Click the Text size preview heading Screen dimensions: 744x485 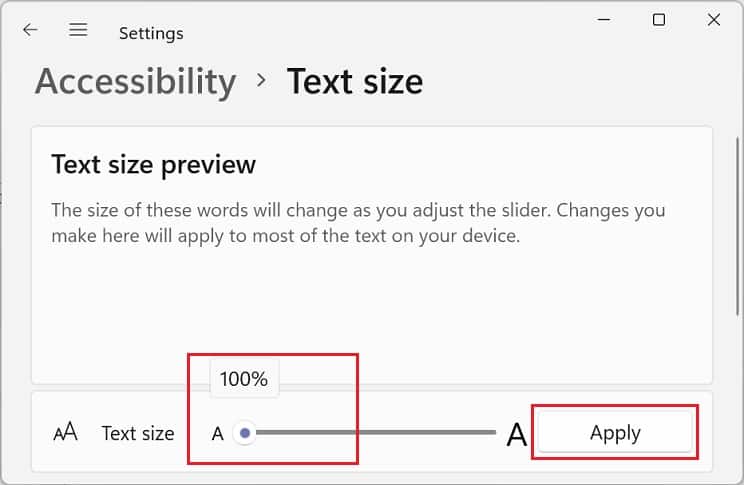(154, 164)
